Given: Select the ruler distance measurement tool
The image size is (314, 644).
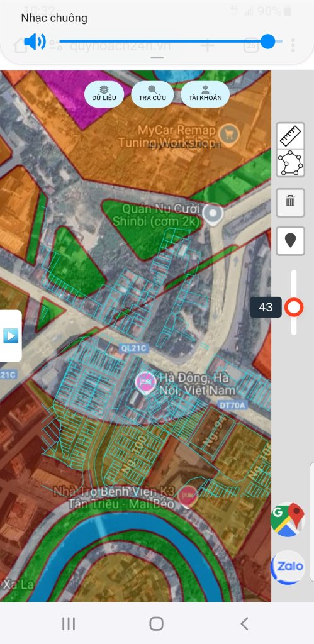Looking at the screenshot, I should click(x=290, y=136).
